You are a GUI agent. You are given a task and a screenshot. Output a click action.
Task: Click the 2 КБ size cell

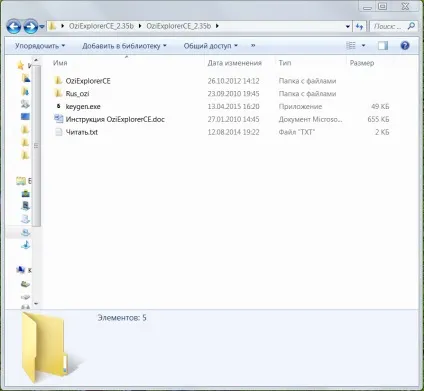coord(382,132)
